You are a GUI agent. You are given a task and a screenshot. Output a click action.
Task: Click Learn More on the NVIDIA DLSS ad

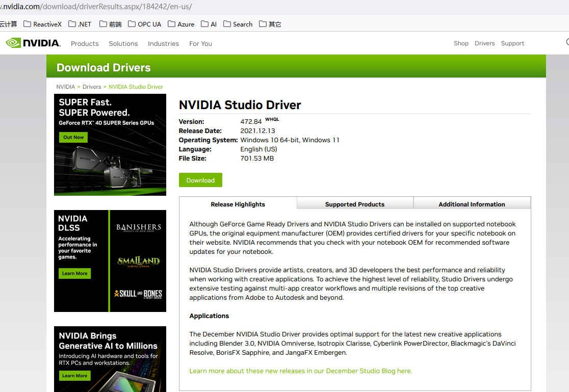pos(74,273)
